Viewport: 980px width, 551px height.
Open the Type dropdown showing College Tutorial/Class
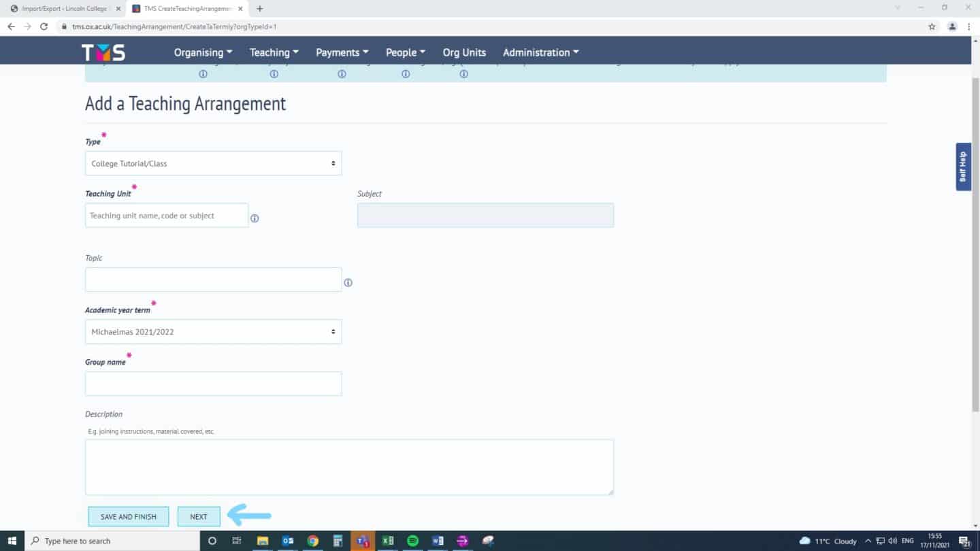[213, 163]
